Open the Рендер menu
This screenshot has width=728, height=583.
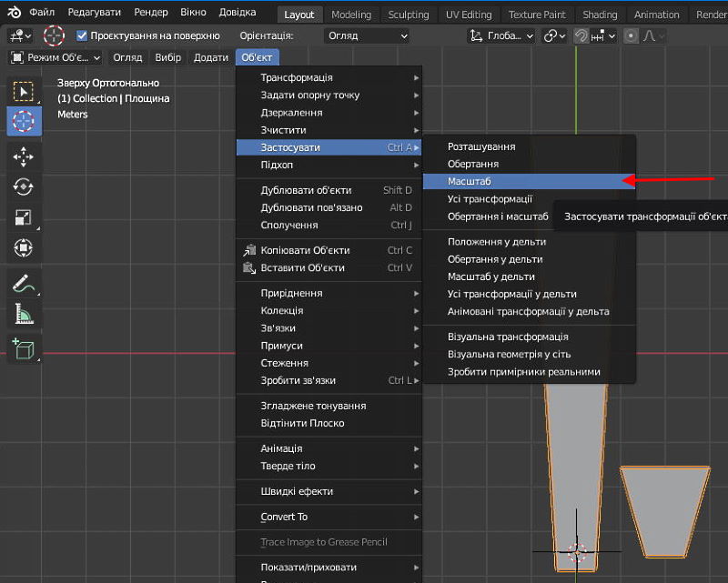point(151,12)
